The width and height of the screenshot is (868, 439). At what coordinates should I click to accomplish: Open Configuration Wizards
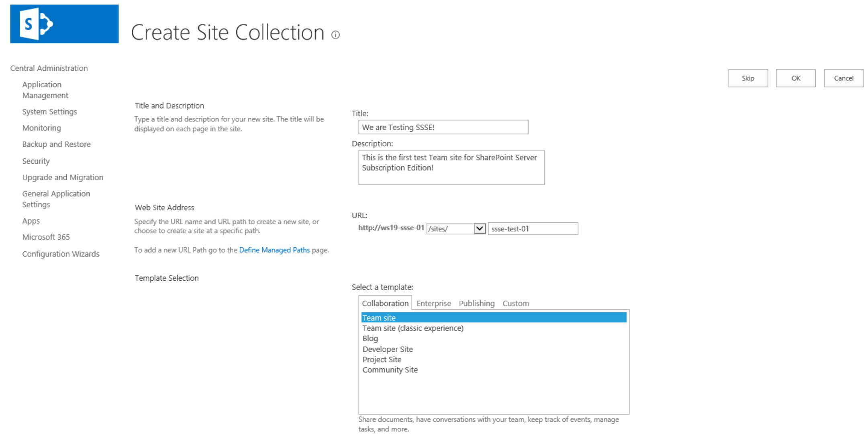click(x=61, y=254)
